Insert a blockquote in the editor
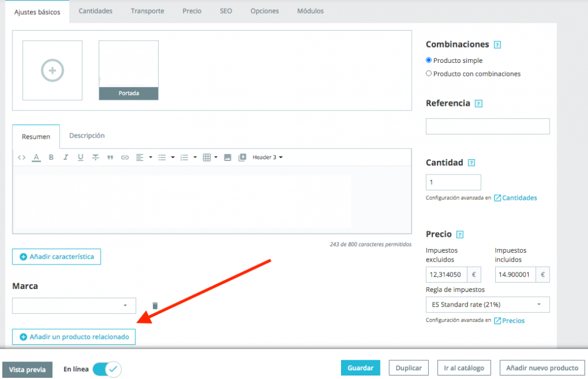Viewport: 588px width, 379px height. coord(110,157)
